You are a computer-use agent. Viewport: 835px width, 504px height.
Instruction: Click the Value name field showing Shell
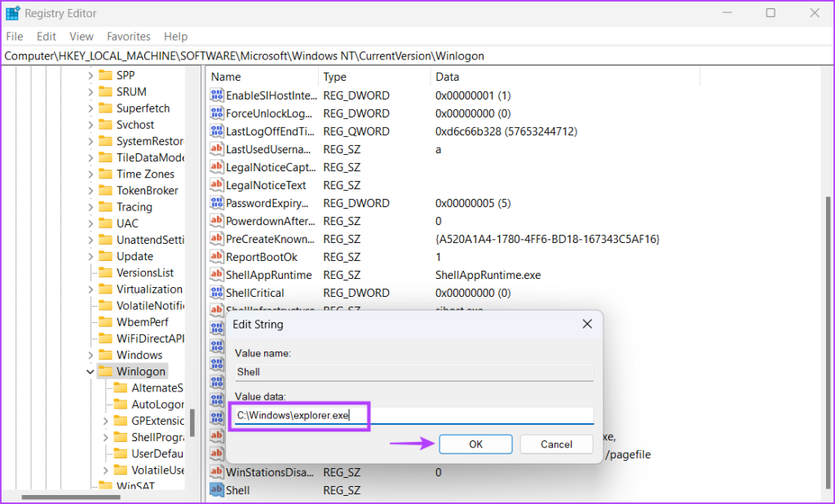click(x=414, y=372)
